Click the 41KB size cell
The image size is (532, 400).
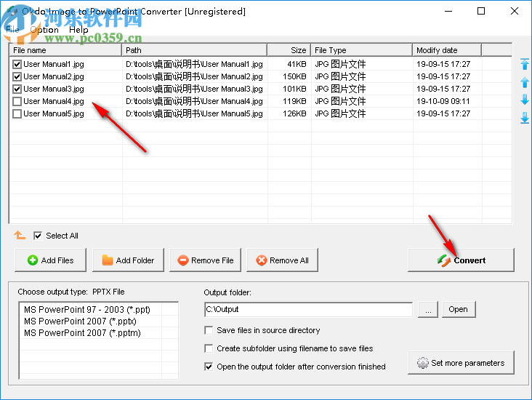point(297,64)
